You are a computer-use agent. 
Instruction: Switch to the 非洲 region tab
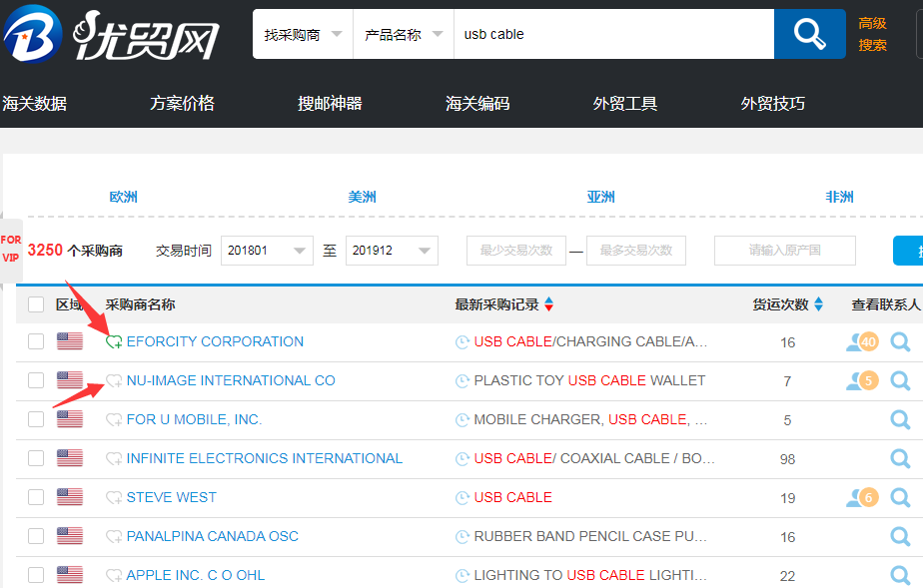[x=839, y=197]
